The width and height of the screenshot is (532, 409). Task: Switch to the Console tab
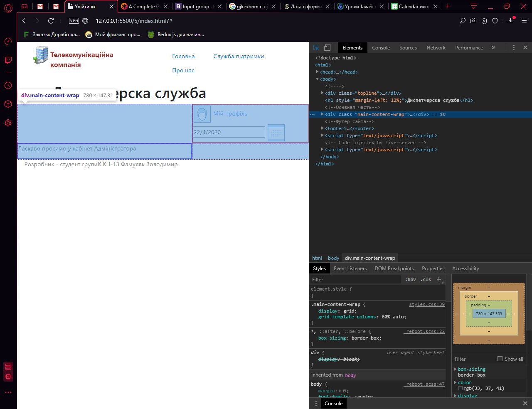click(x=381, y=48)
